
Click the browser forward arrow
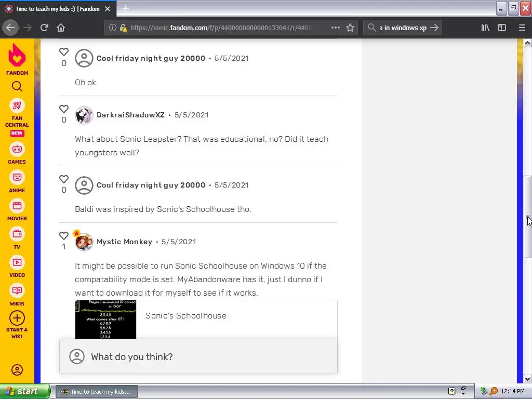pyautogui.click(x=28, y=28)
